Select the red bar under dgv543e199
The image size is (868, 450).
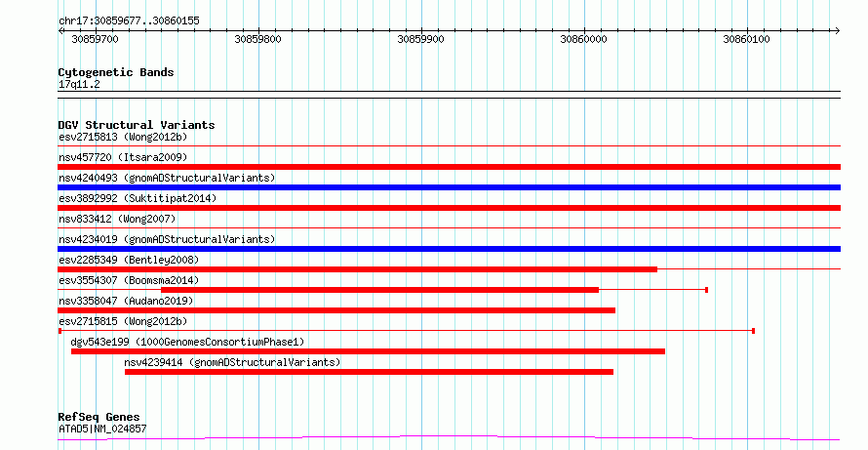tap(368, 351)
